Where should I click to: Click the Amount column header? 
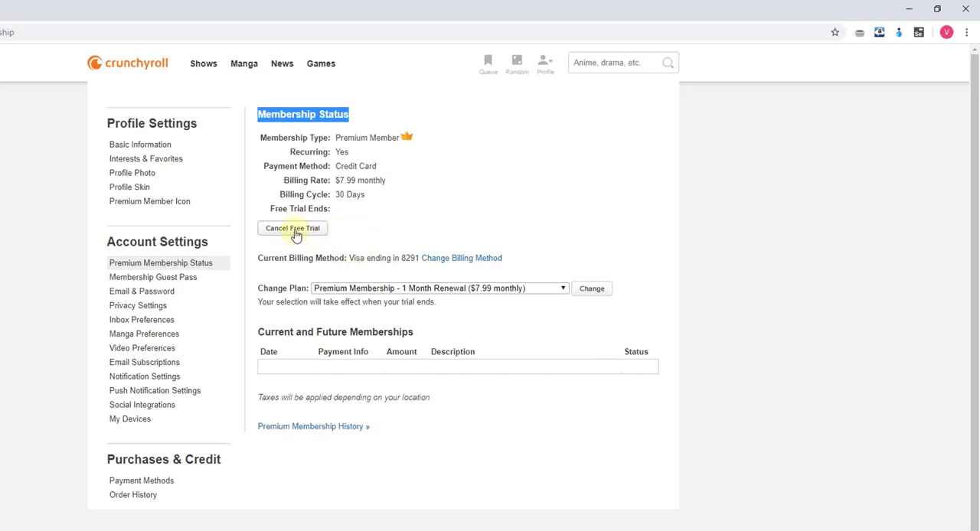coord(402,352)
